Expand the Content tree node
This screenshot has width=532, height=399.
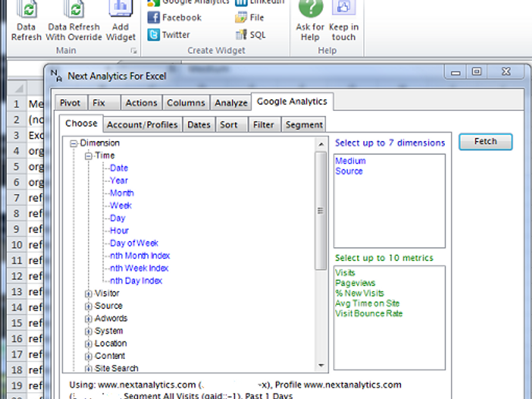[x=88, y=357]
